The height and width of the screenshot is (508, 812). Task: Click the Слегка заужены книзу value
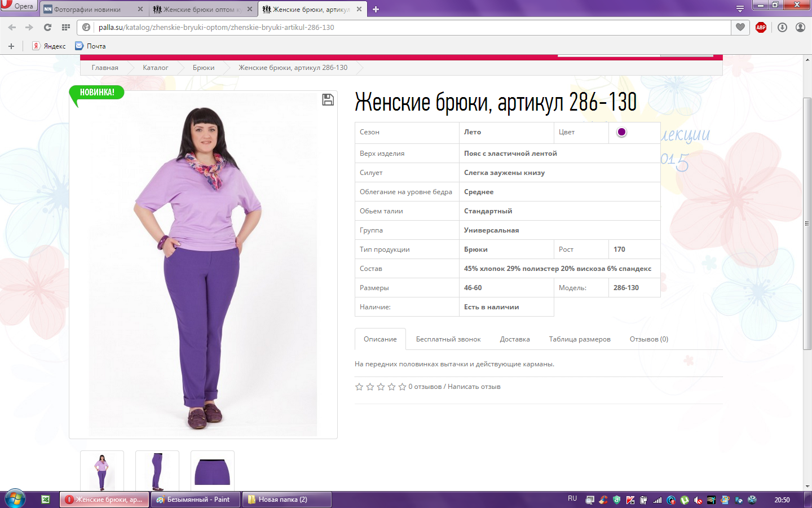coord(505,173)
